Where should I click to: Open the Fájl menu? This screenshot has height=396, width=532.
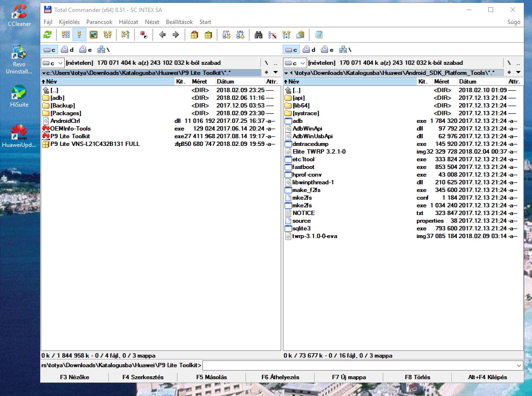click(48, 22)
